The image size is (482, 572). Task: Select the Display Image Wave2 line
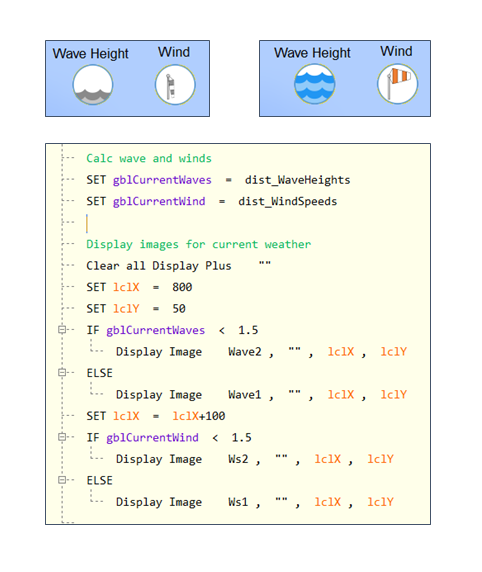261,352
